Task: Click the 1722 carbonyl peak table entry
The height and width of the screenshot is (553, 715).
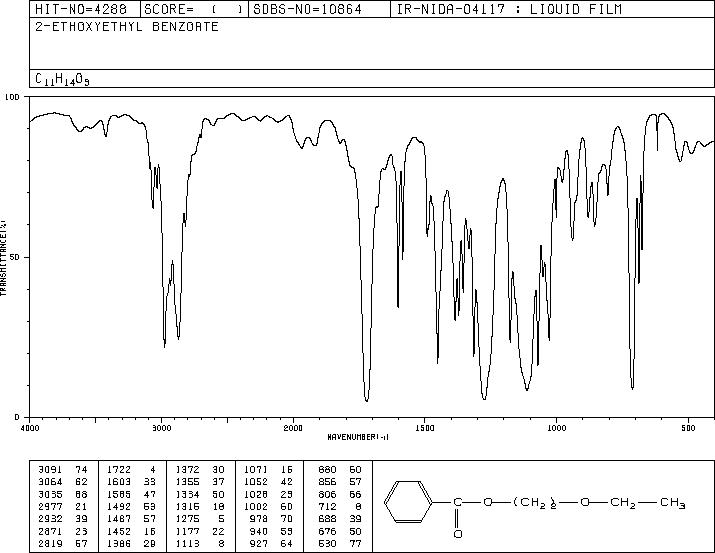Action: click(131, 470)
